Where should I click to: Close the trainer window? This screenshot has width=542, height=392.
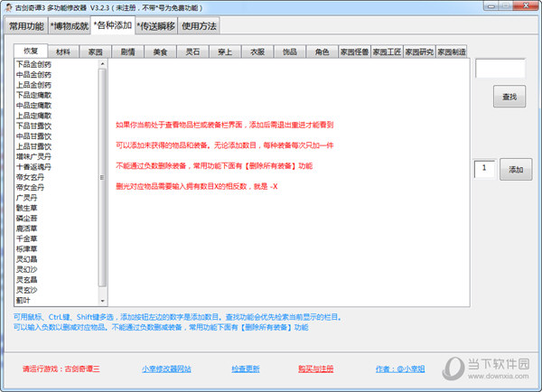tap(526, 5)
